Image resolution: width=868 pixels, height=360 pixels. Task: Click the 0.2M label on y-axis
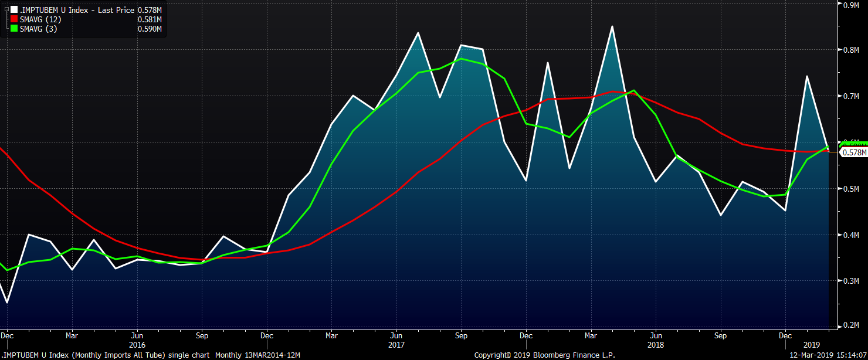pos(851,325)
